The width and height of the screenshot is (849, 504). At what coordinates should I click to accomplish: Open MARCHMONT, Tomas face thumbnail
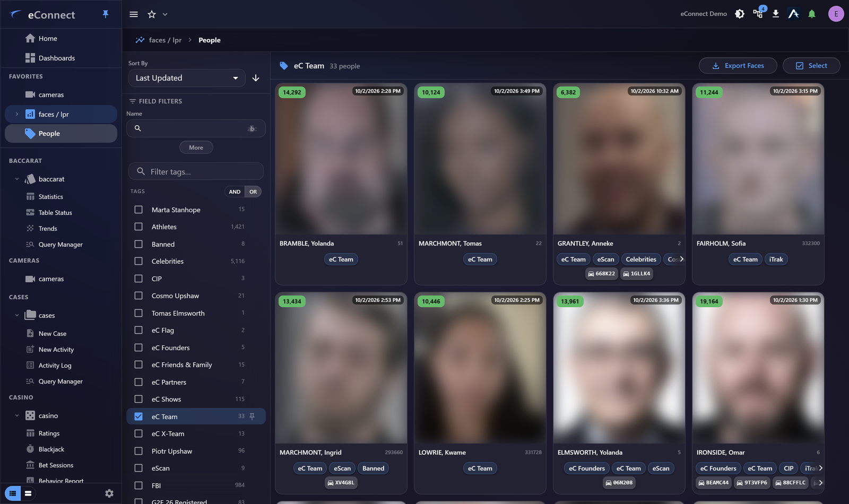[480, 159]
